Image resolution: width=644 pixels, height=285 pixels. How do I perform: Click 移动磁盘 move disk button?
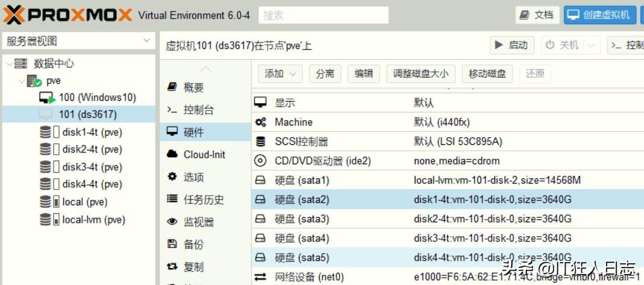coord(487,74)
